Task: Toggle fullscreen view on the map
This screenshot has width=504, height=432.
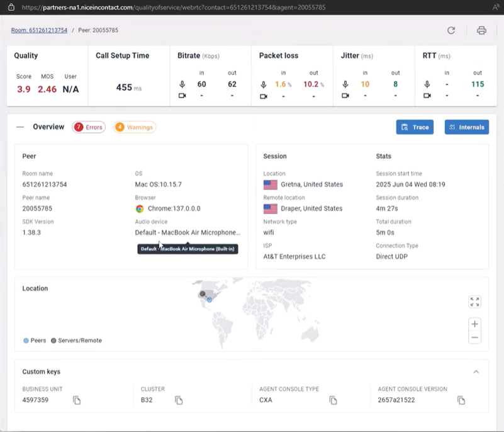Action: pyautogui.click(x=475, y=302)
